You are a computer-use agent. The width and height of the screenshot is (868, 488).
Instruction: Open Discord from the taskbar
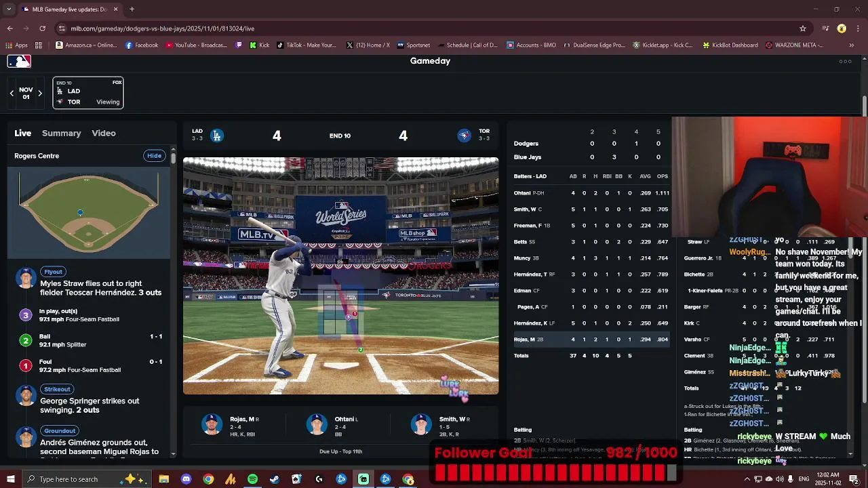[186, 479]
